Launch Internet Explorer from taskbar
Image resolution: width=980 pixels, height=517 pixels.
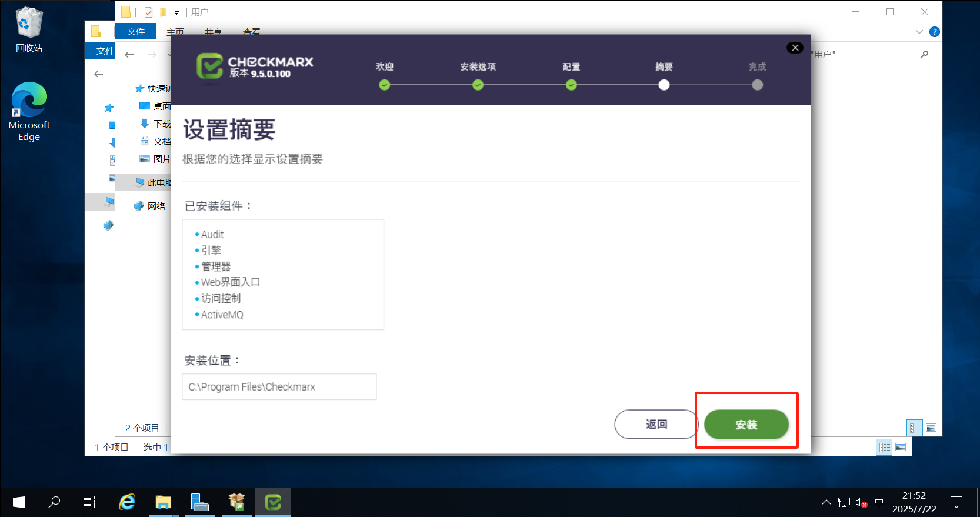(127, 502)
